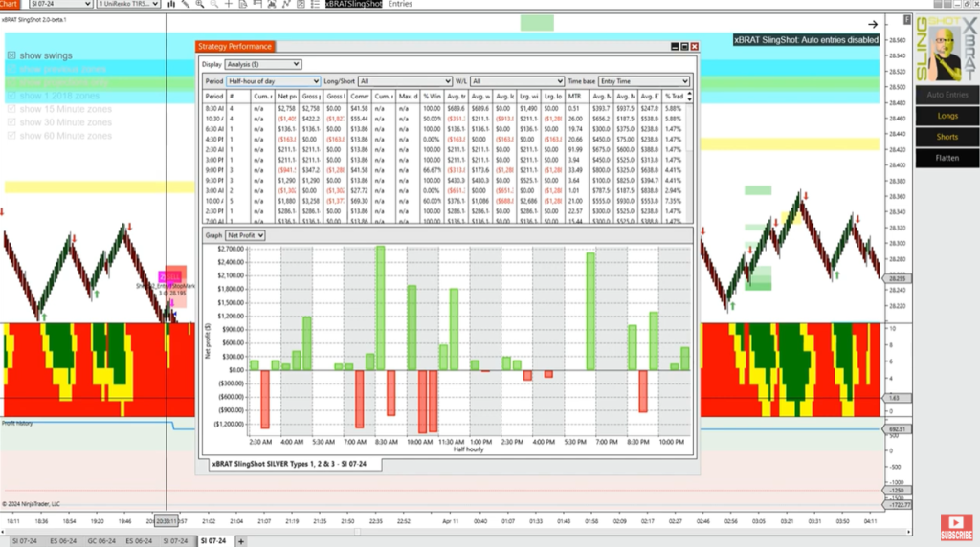Open the UniRenko interval dropdown
The image size is (980, 547).
(x=128, y=4)
